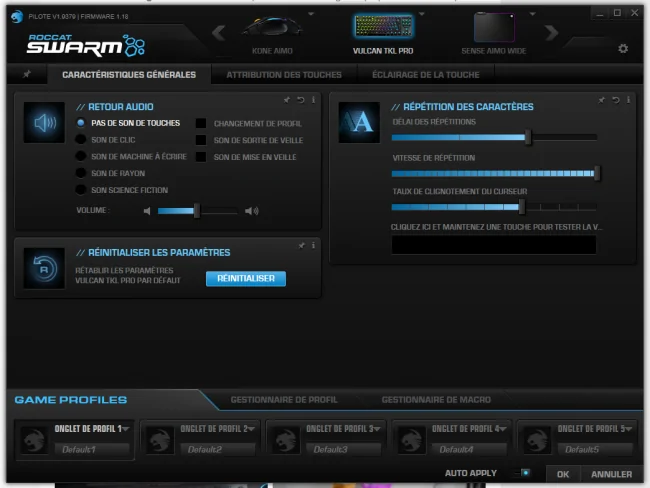This screenshot has height=488, width=650.
Task: Show info for Retour Audio panel
Action: click(313, 100)
